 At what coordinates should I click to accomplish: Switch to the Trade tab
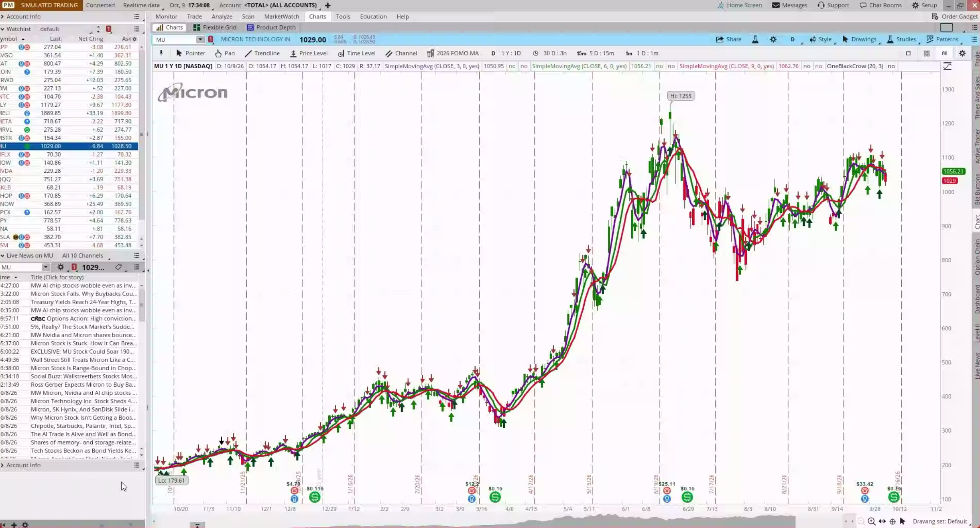194,16
